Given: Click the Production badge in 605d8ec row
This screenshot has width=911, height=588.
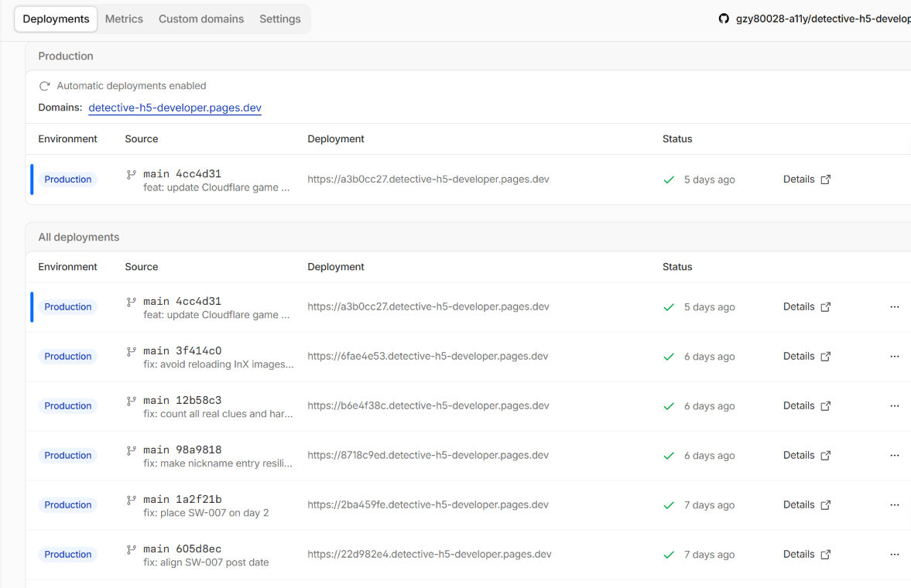Looking at the screenshot, I should click(x=68, y=554).
